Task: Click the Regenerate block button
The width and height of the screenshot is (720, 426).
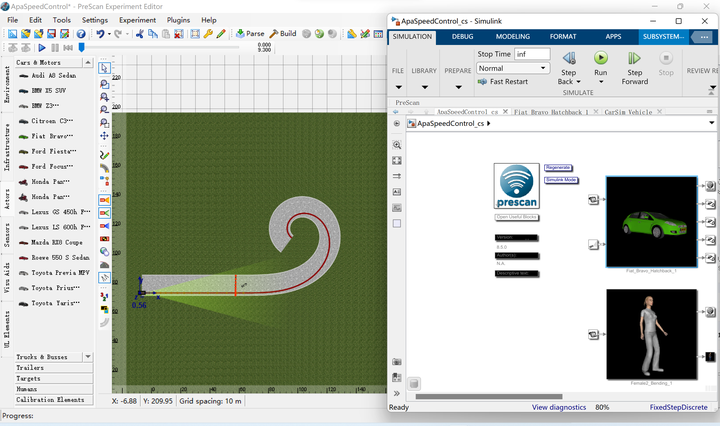Action: pos(558,168)
